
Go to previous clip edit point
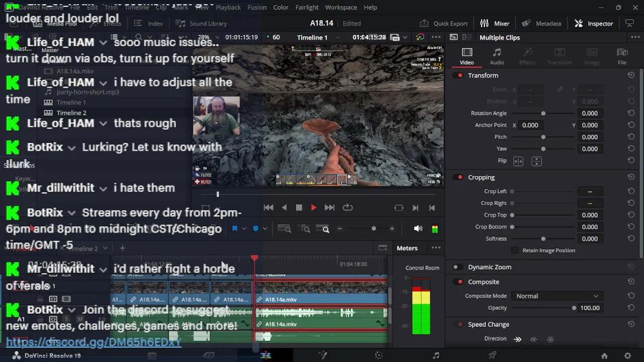[432, 208]
